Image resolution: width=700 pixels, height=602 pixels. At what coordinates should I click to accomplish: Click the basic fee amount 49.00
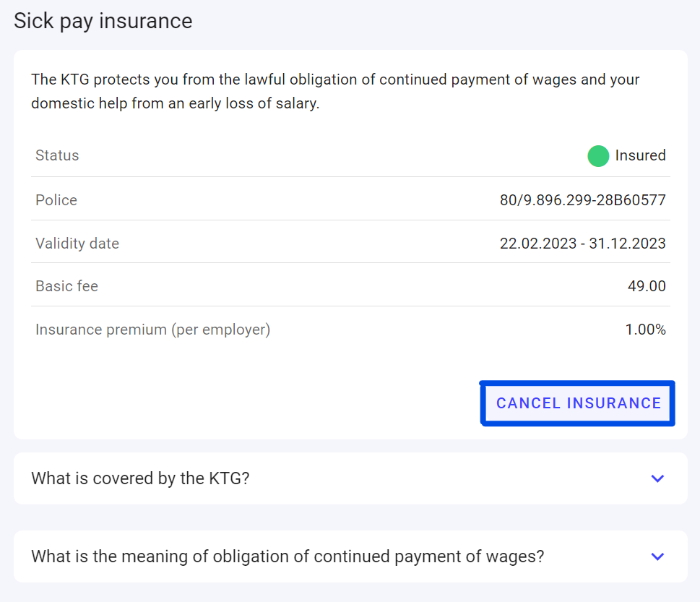click(647, 286)
